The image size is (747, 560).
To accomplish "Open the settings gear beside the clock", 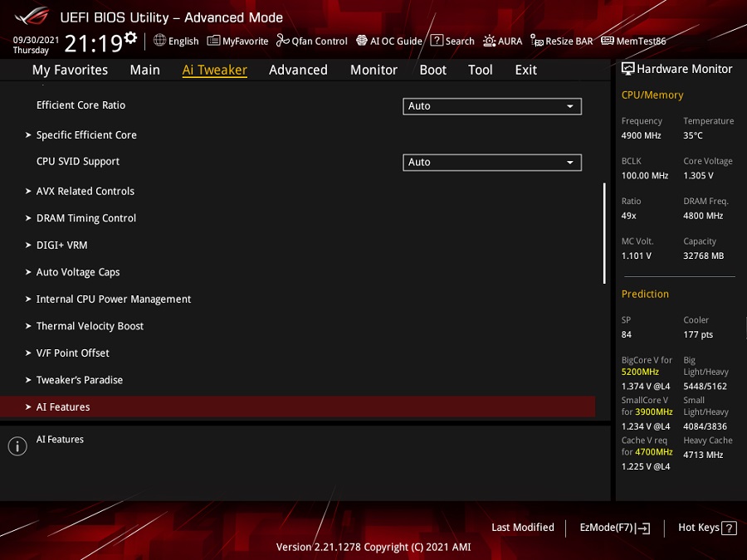I will tap(130, 37).
